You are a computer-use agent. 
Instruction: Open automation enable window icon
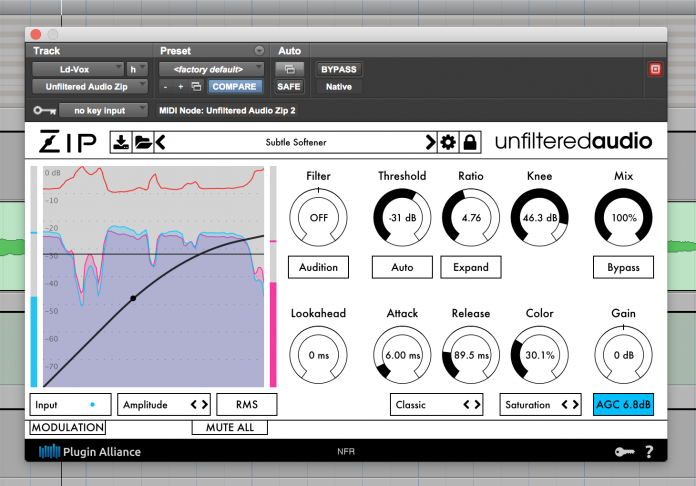pyautogui.click(x=289, y=69)
